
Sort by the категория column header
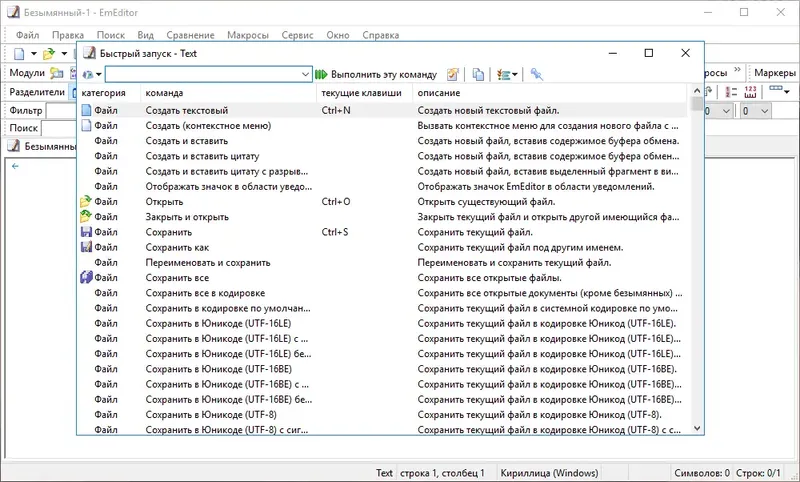click(109, 93)
